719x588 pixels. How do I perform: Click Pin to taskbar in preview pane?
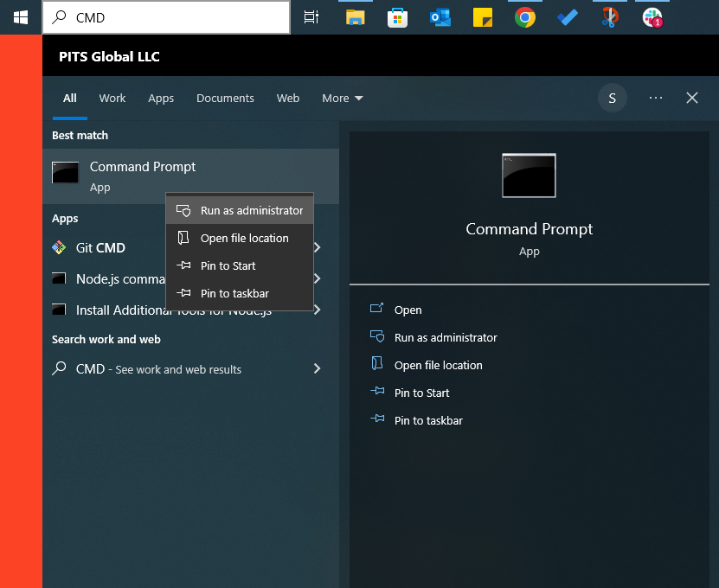click(428, 420)
